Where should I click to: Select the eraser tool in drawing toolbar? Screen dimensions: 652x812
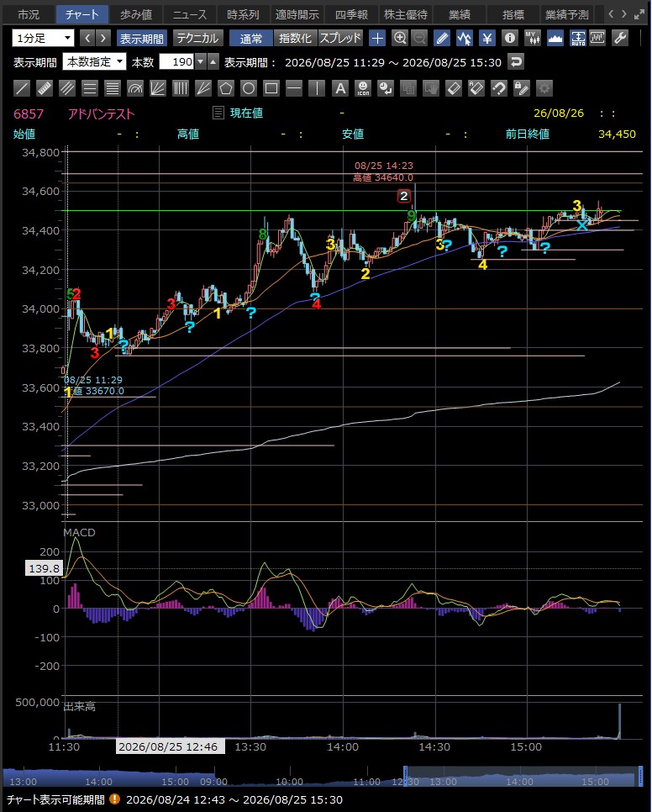tap(454, 88)
